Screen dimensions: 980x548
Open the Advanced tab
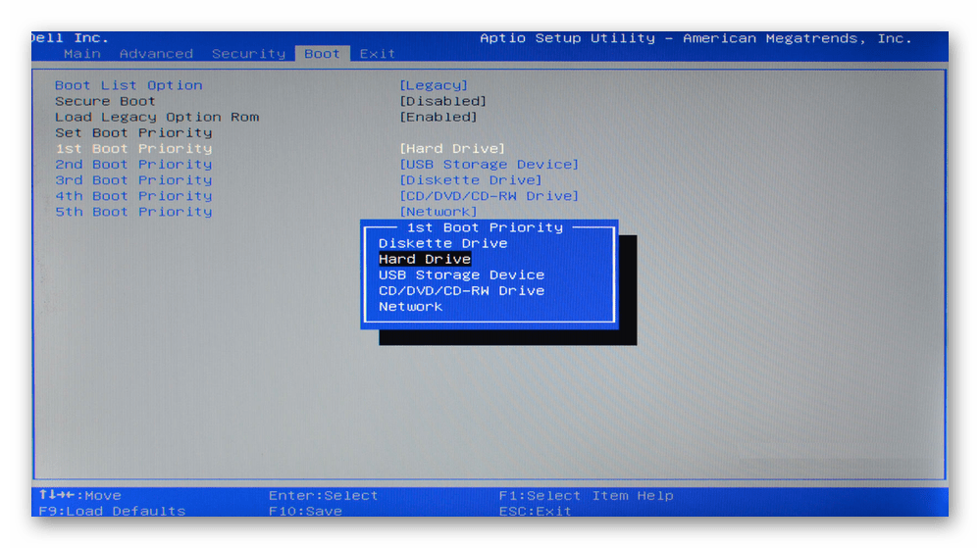coord(156,54)
